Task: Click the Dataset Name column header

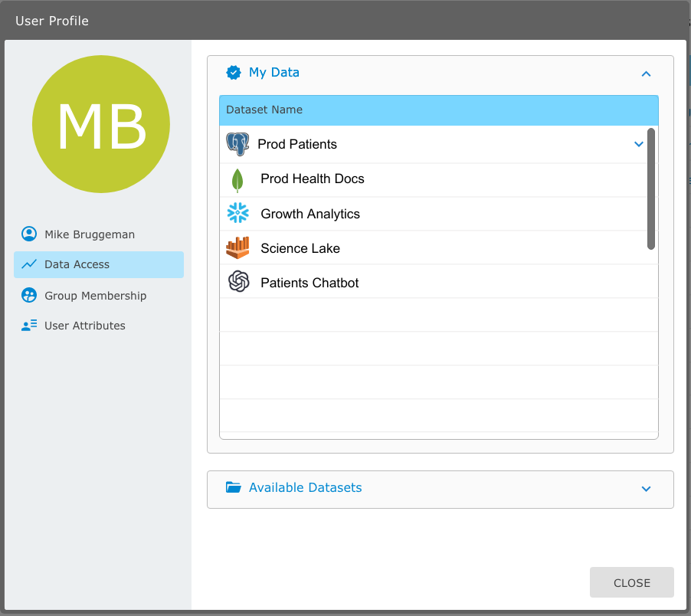Action: click(264, 110)
